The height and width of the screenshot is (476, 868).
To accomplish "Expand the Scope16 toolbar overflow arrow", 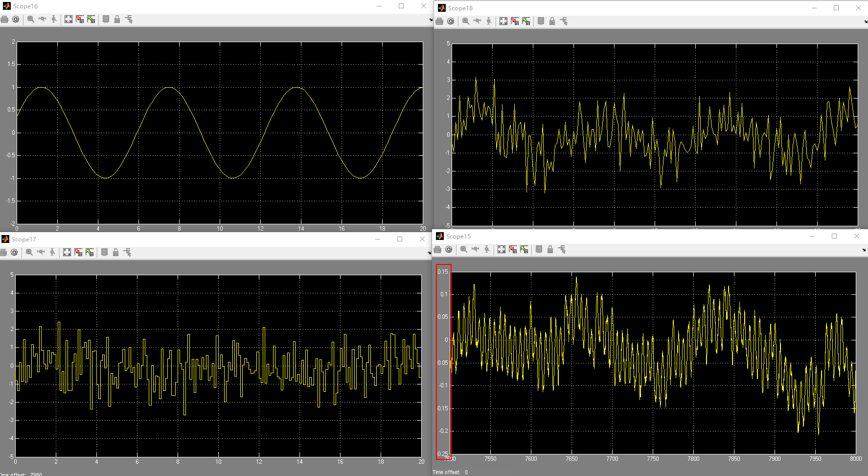I will click(x=431, y=20).
